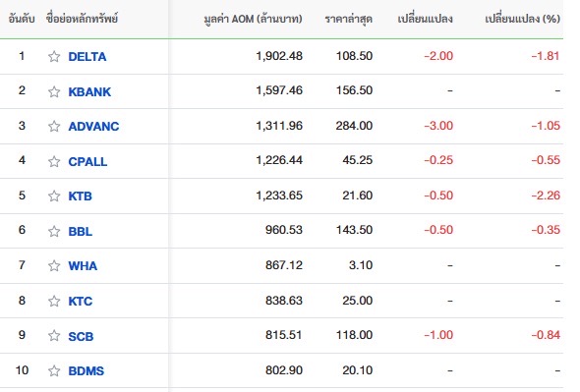This screenshot has width=580, height=392.
Task: Open the BDMS ticker link
Action: [87, 370]
